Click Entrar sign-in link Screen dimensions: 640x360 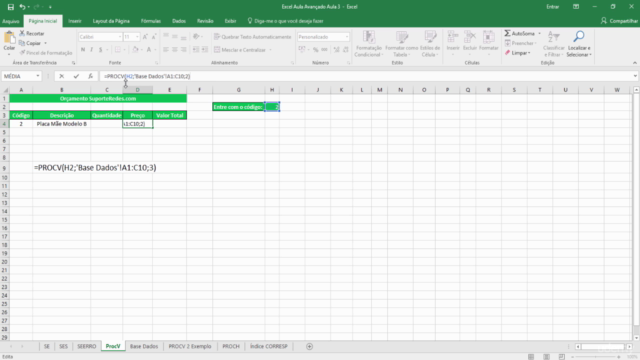[553, 7]
